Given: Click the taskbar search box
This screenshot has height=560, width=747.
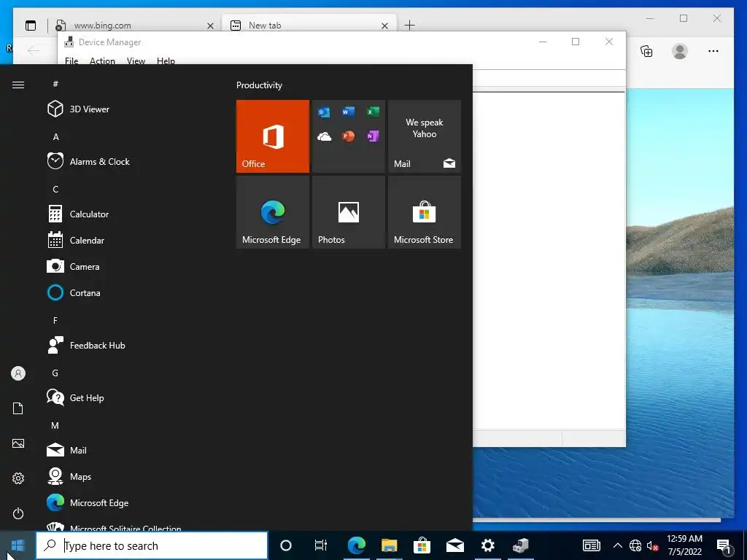Looking at the screenshot, I should coord(152,545).
